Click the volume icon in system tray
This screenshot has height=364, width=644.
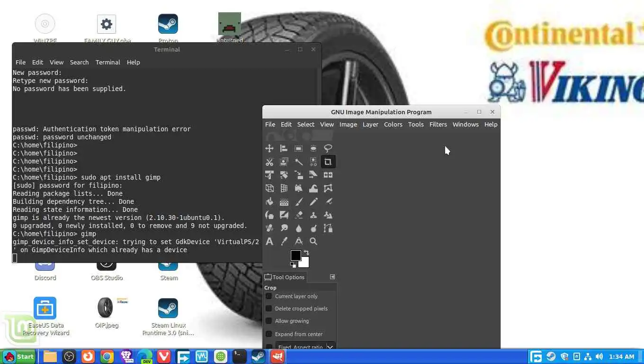tap(599, 356)
